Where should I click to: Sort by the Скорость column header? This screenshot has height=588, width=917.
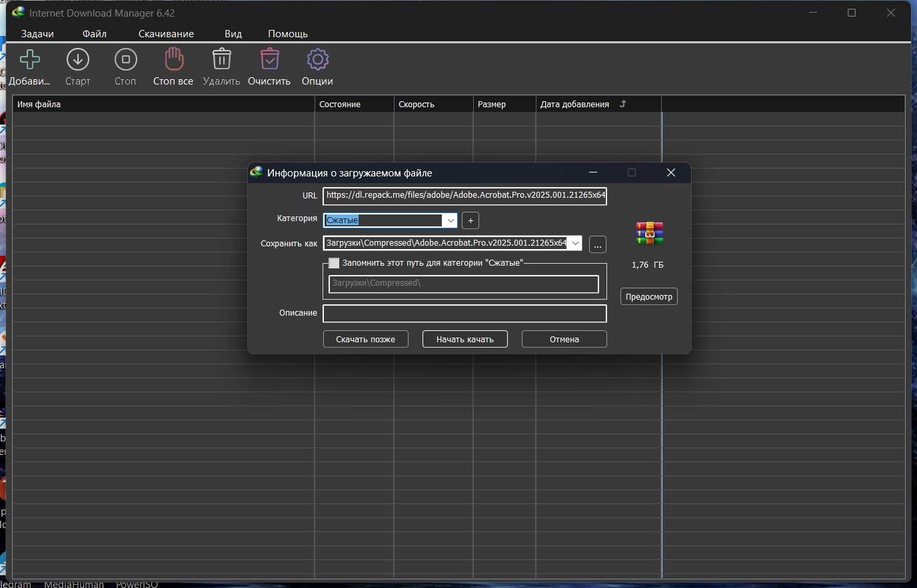pyautogui.click(x=433, y=104)
